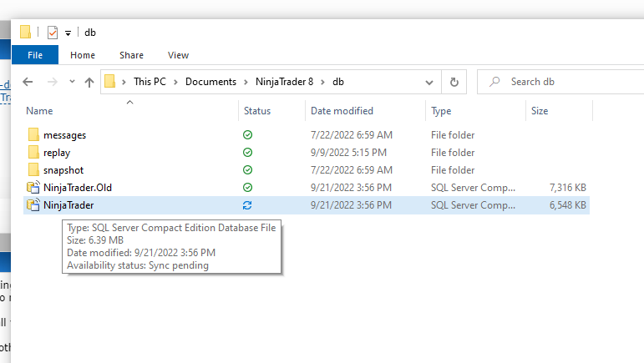
Task: Go back with the Back arrow
Action: click(x=28, y=82)
